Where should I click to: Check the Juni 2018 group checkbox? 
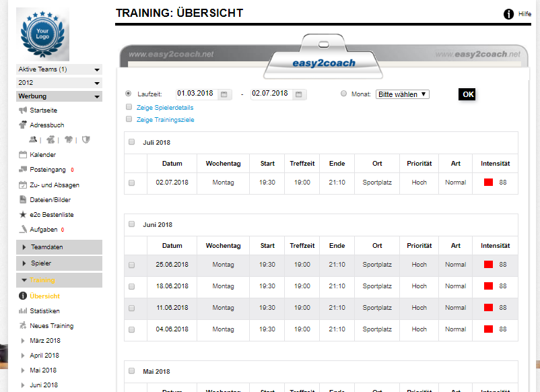[131, 224]
